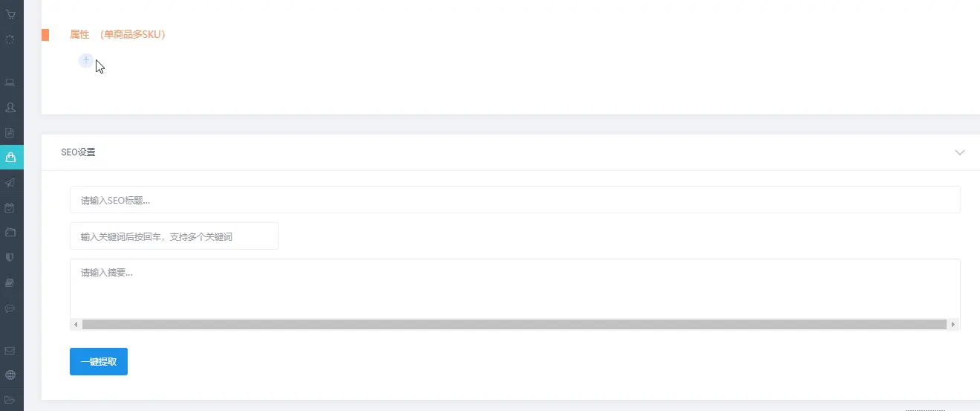Screen dimensions: 980x411
Task: Open the chat bubble sidebar icon
Action: [10, 308]
